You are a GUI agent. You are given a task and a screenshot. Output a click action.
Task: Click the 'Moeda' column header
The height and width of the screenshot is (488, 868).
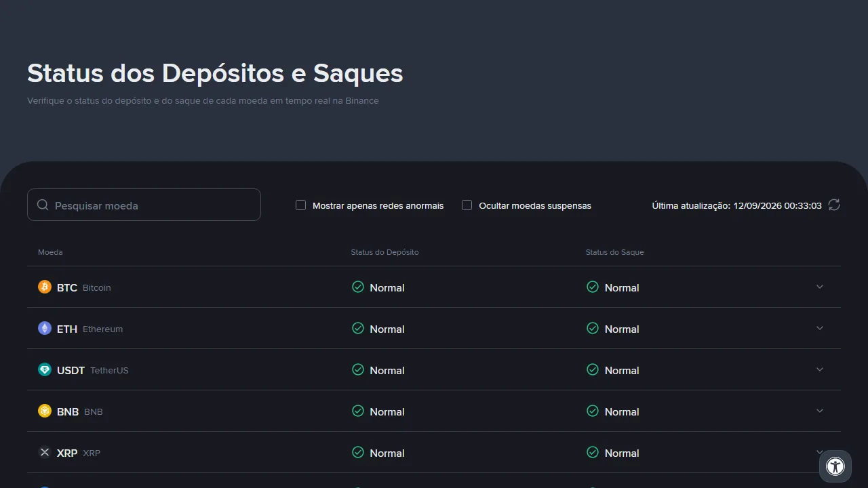50,252
